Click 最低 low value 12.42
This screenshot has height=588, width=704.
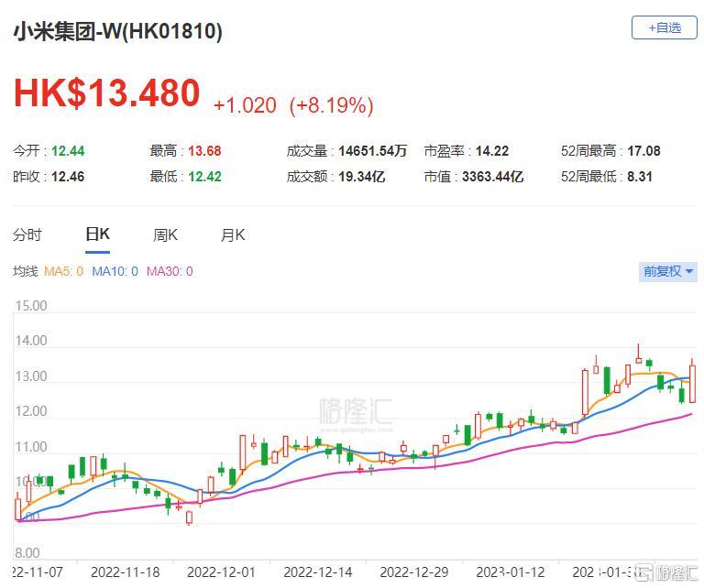[204, 177]
